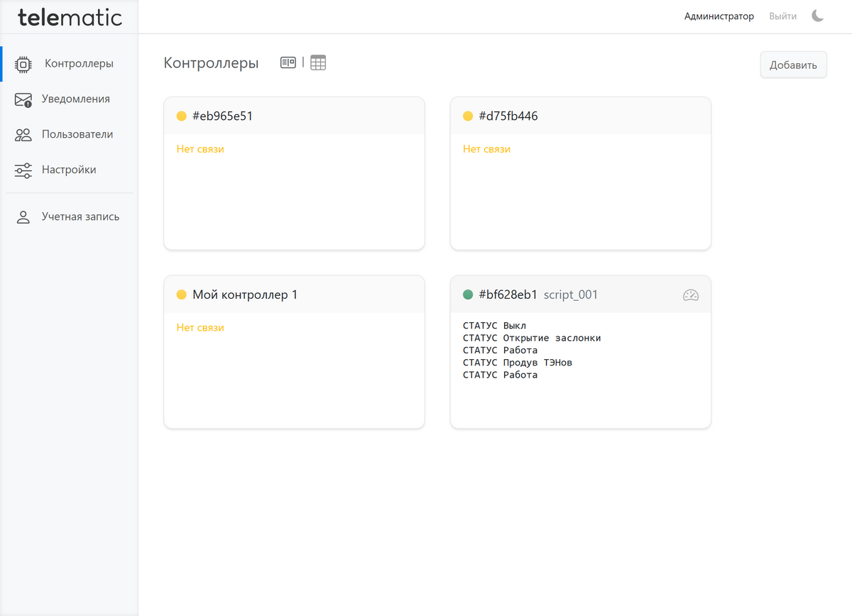This screenshot has height=616, width=852.
Task: Open the Уведомления menu item
Action: 75,99
